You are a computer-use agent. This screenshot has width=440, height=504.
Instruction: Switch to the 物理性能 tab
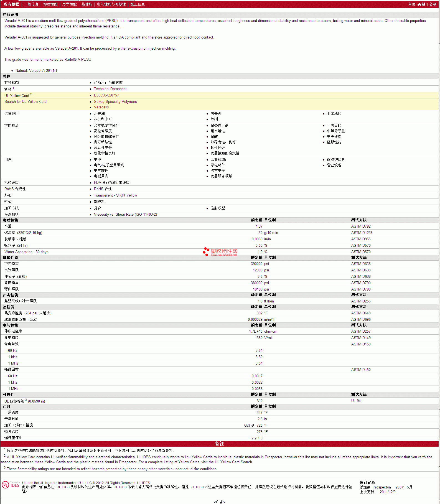click(x=50, y=4)
